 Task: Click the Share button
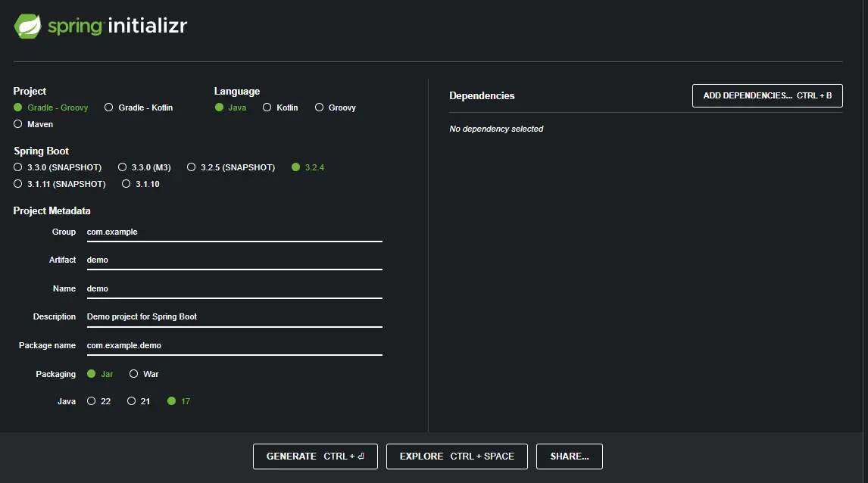[x=569, y=457]
